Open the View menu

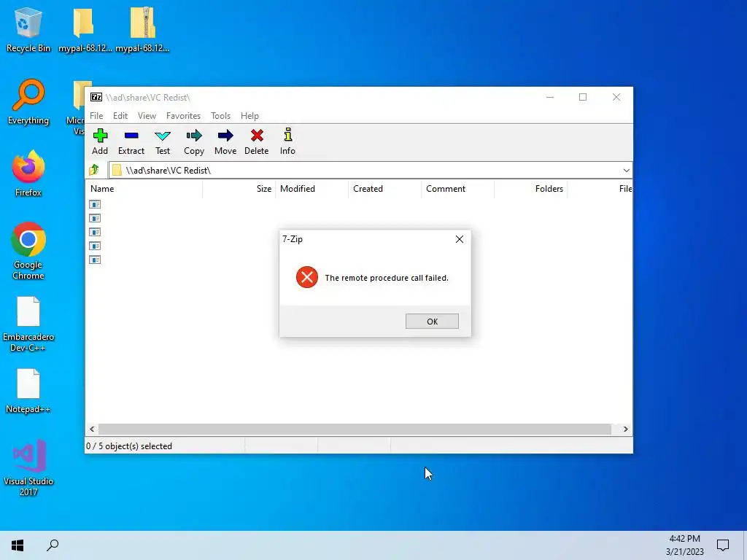147,116
